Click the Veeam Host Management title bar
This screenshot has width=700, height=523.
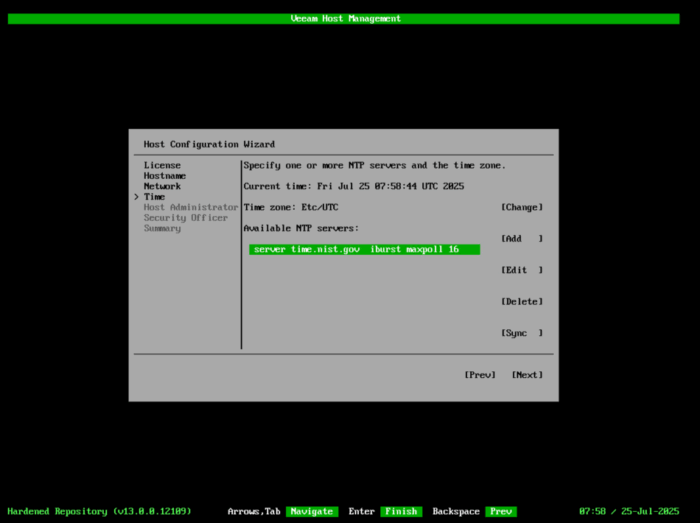(344, 19)
